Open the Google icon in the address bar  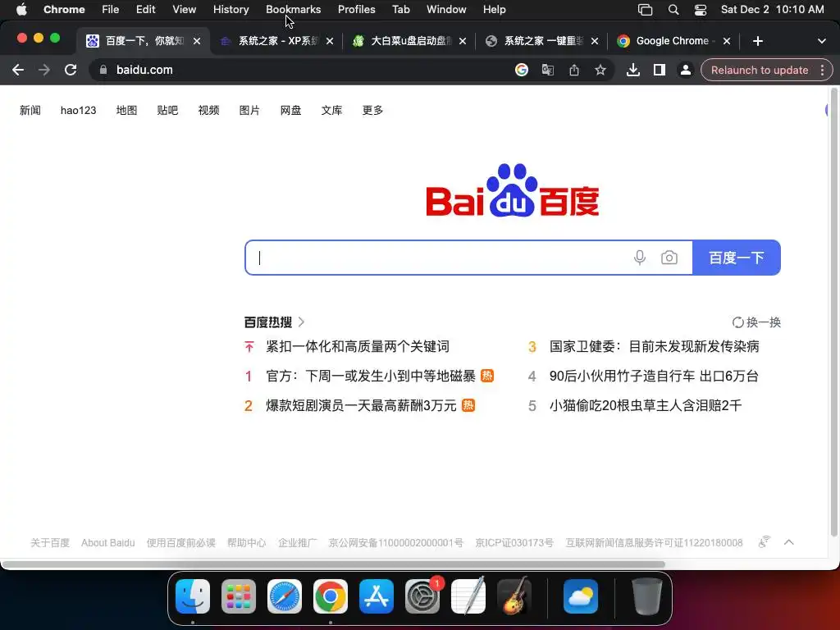tap(521, 70)
